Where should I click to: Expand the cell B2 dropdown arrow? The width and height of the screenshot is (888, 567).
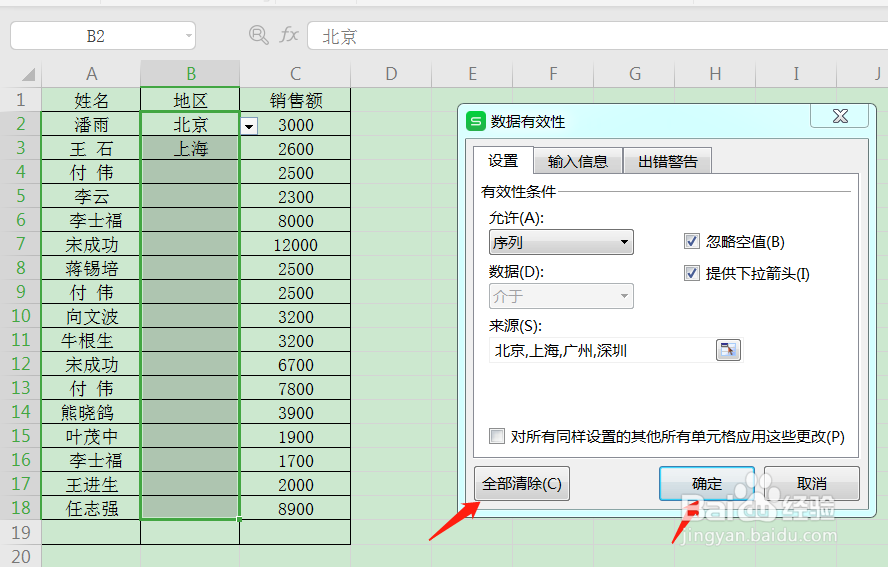[x=249, y=126]
